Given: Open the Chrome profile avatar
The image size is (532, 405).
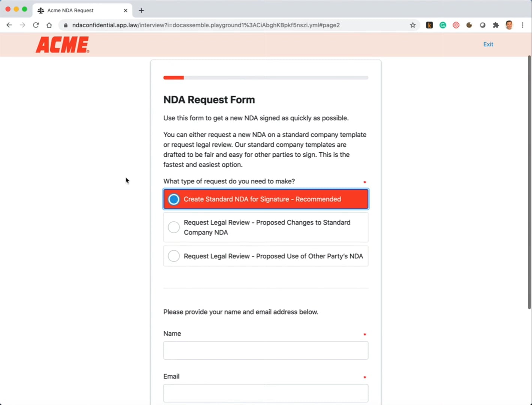Looking at the screenshot, I should pyautogui.click(x=509, y=25).
